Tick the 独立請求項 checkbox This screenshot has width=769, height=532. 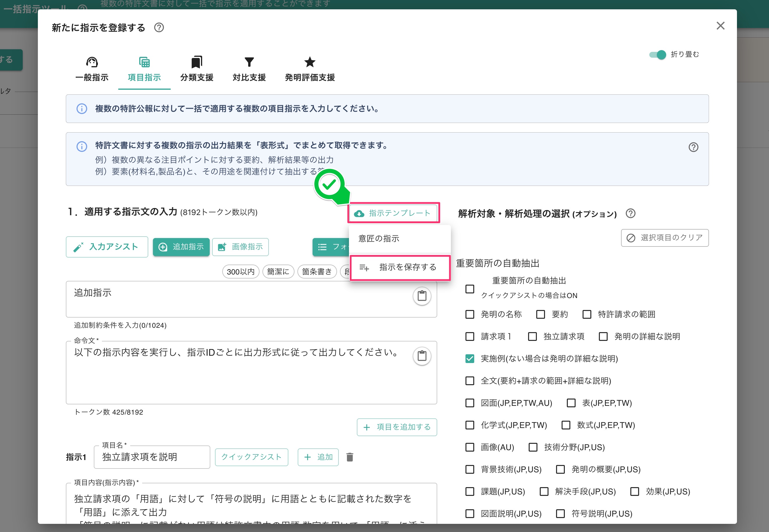(x=532, y=337)
